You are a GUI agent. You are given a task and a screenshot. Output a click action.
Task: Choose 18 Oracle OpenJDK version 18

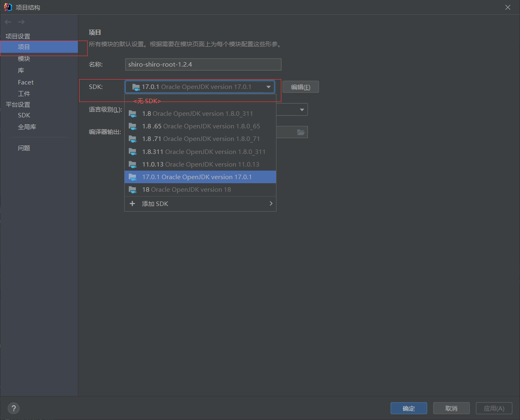200,189
